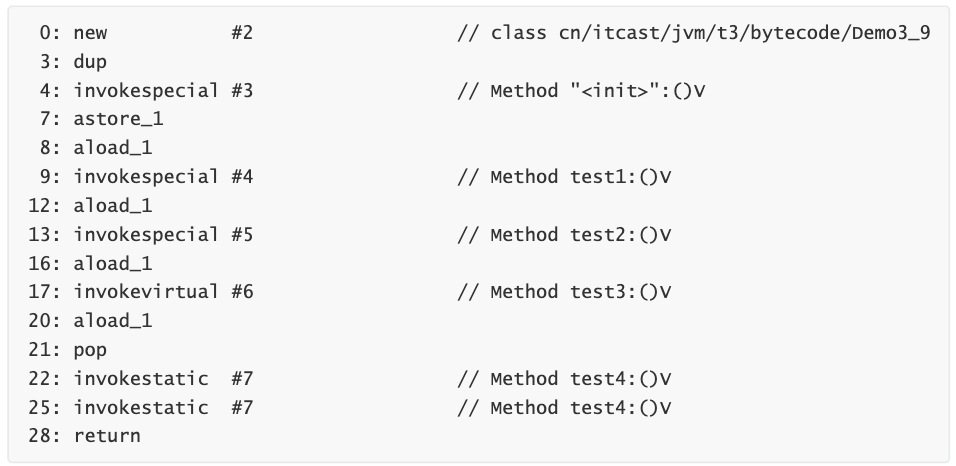Click the Method test1:()V comment
Screen dimensions: 956x466
click(x=563, y=177)
